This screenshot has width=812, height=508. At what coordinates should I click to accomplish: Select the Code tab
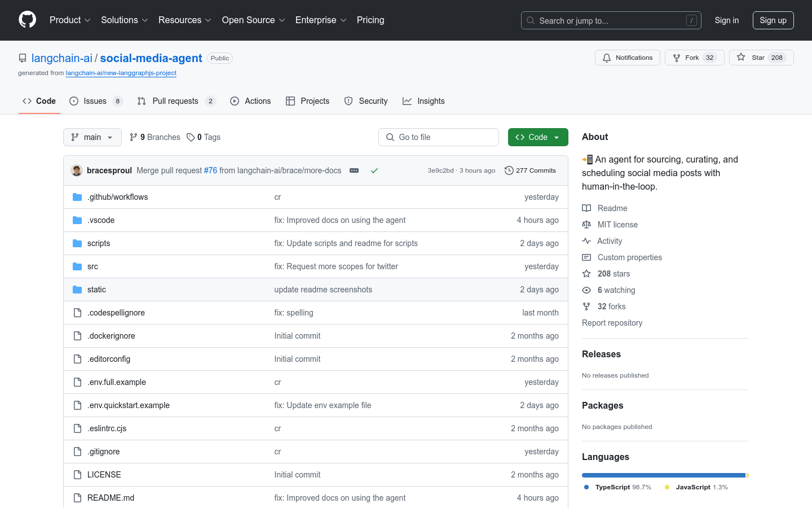(39, 101)
